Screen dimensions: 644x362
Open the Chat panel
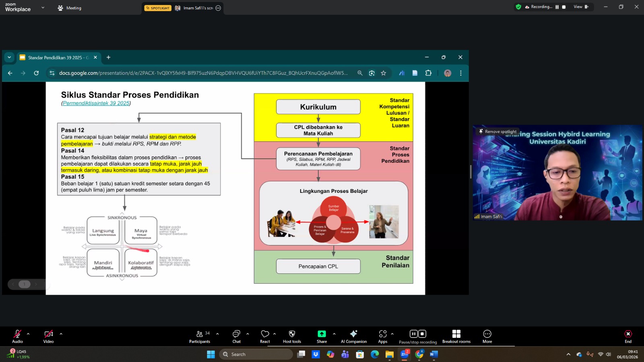[236, 336]
